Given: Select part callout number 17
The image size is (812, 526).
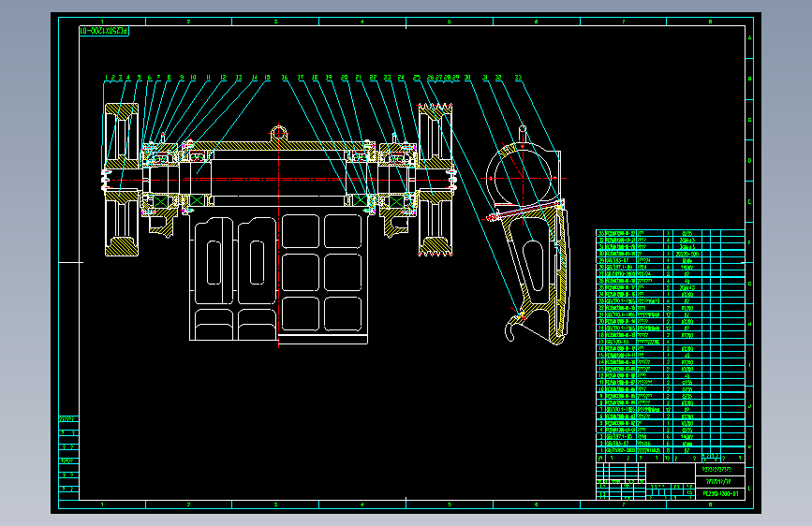Looking at the screenshot, I should 301,78.
